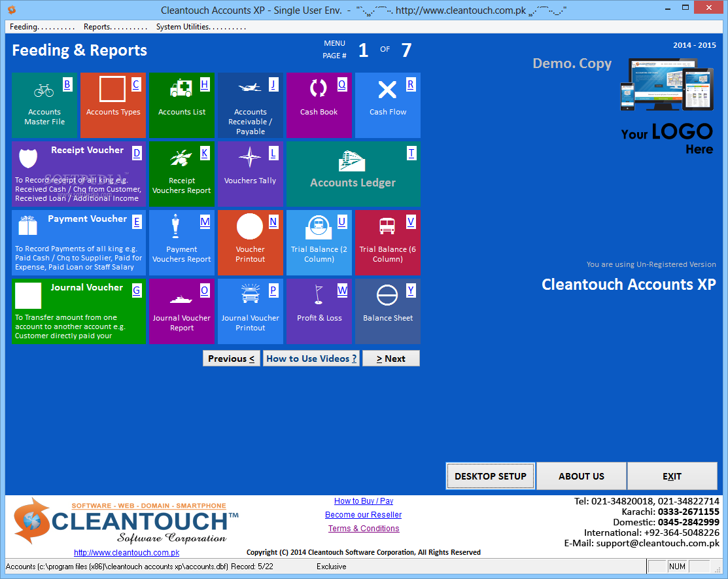Open the Journal Voucher green tile

[x=78, y=311]
